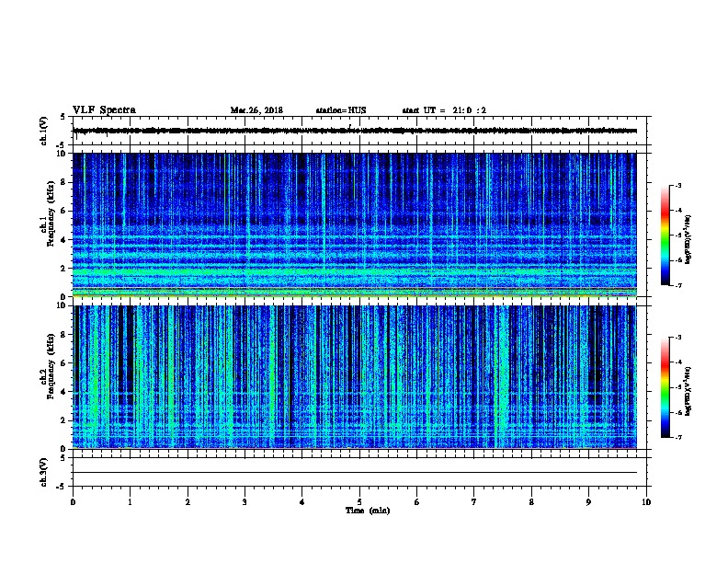The width and height of the screenshot is (728, 563).
Task: Select the "Time (min)" axis title
Action: 368,511
